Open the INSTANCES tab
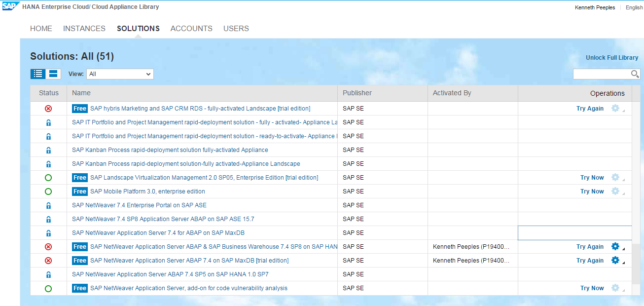 (84, 29)
